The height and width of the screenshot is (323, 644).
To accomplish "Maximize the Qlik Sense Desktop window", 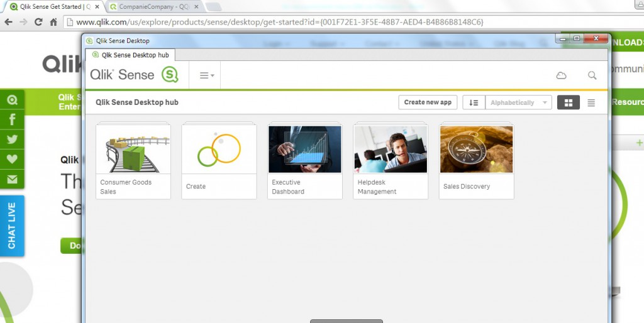I will tap(577, 38).
